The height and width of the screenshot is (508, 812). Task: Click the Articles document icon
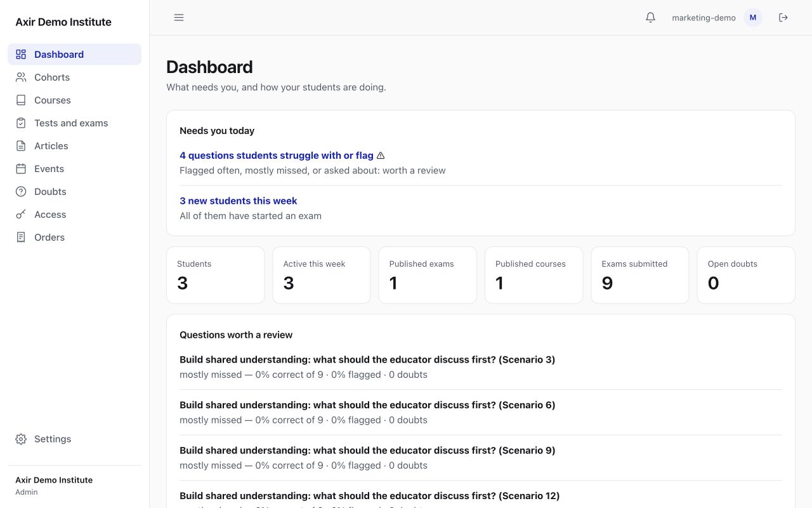(x=21, y=146)
